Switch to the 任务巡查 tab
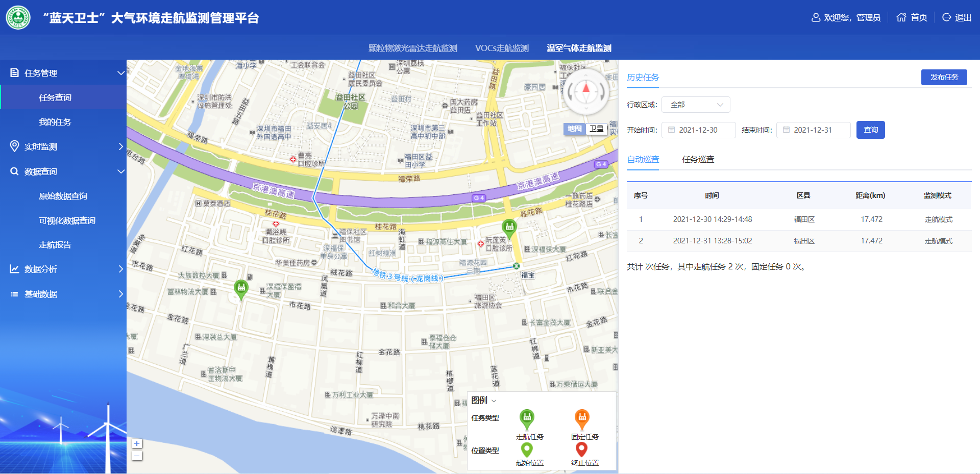This screenshot has width=980, height=474. [x=698, y=160]
